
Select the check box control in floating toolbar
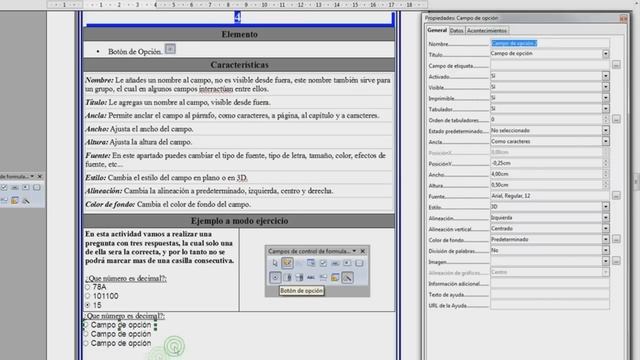tap(4, 187)
